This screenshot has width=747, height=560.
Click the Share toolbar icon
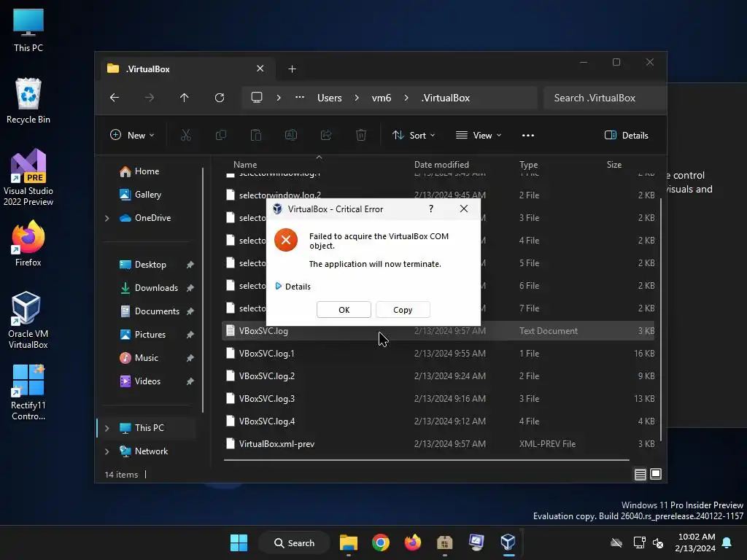pos(326,135)
